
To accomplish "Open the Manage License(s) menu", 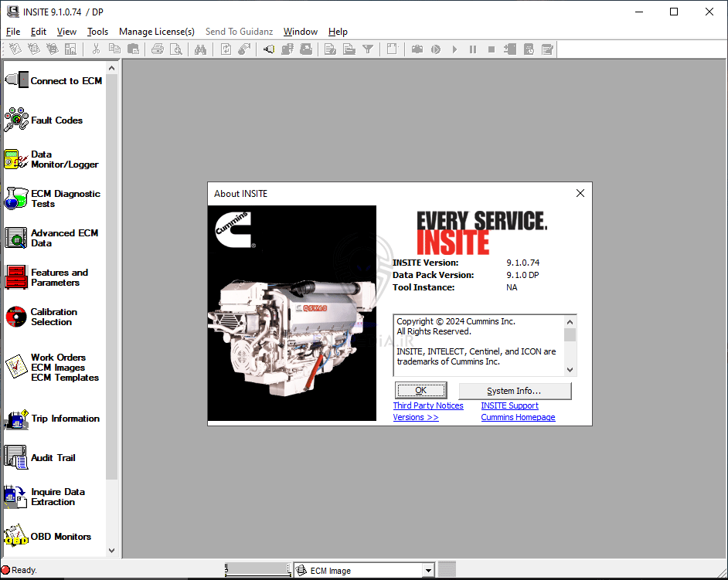I will click(156, 32).
